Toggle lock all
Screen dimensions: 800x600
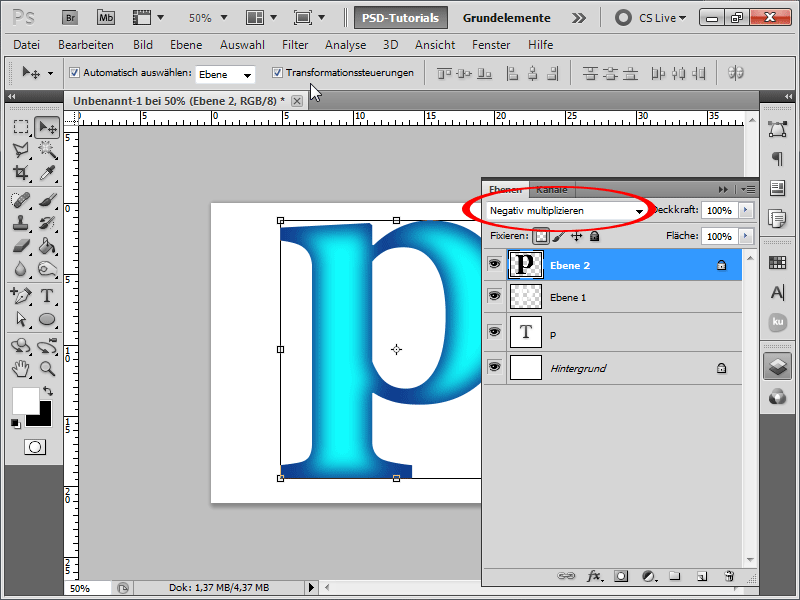pyautogui.click(x=594, y=236)
